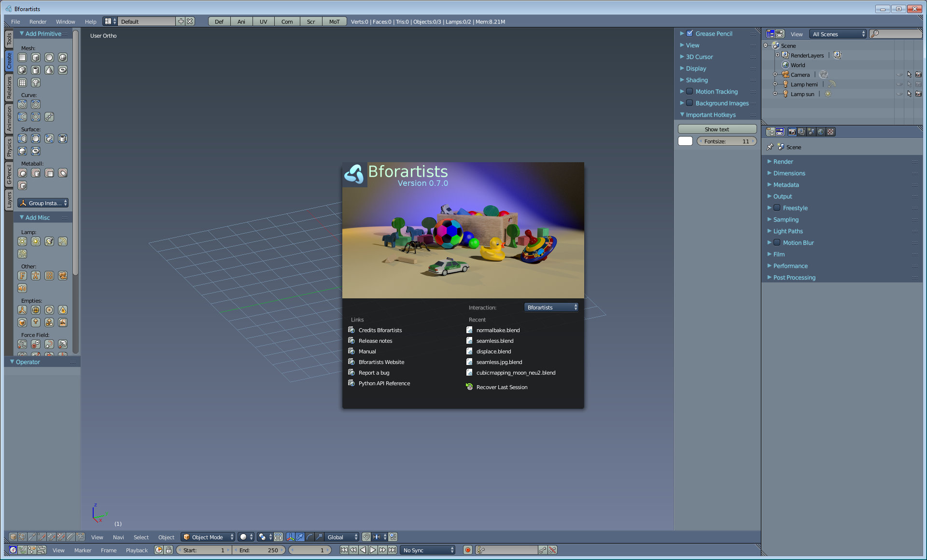
Task: Add a Sun lamp from Add Misc
Action: (x=36, y=241)
